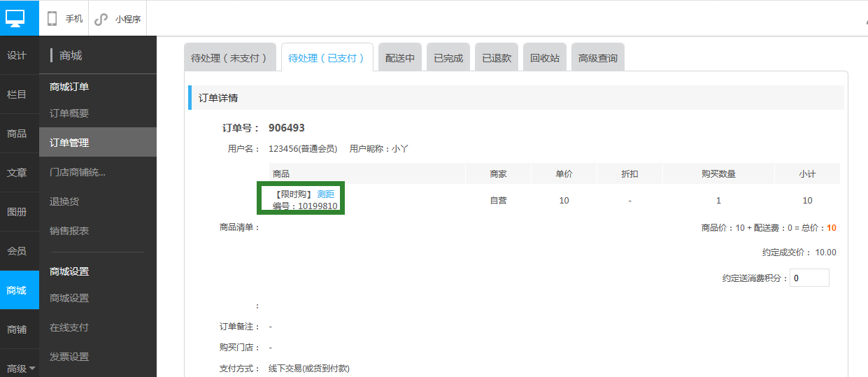This screenshot has width=868, height=377.
Task: Open the 回收站 tab
Action: (x=545, y=58)
